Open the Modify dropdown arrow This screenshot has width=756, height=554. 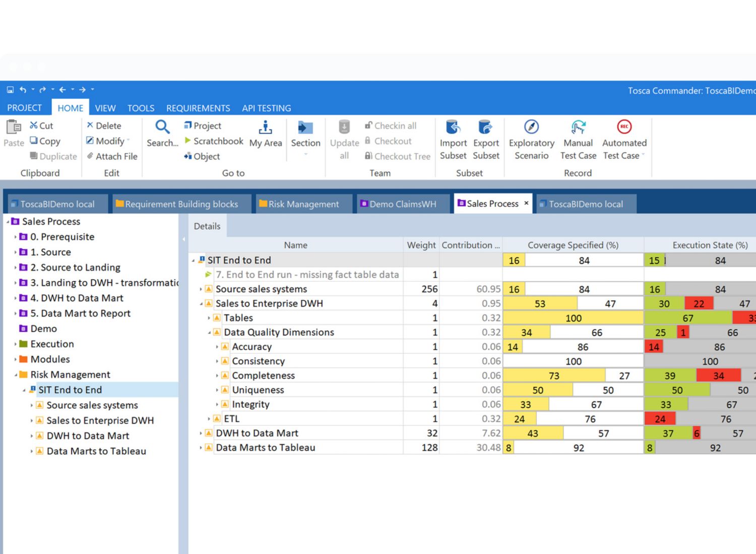(x=129, y=141)
